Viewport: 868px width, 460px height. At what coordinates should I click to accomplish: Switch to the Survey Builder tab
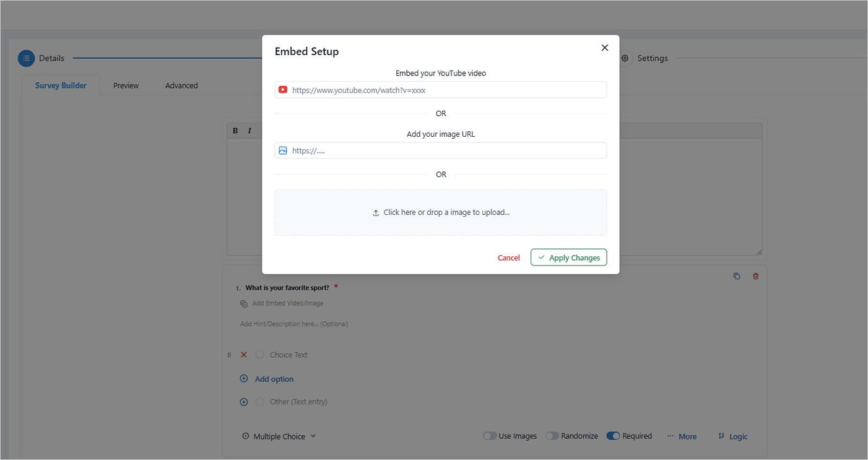tap(61, 85)
